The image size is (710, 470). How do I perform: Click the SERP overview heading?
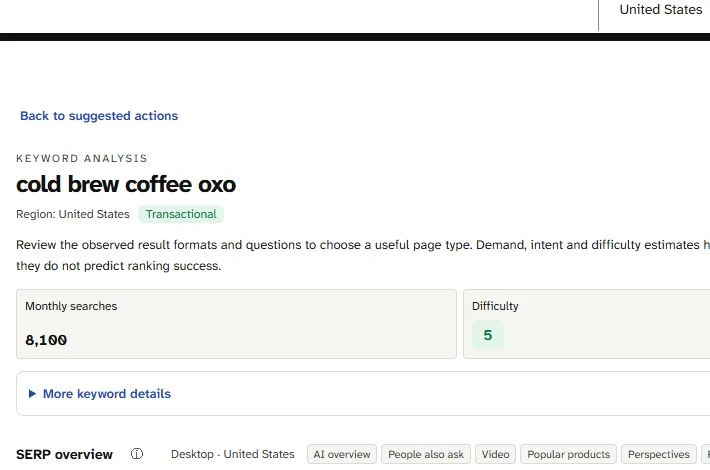64,454
